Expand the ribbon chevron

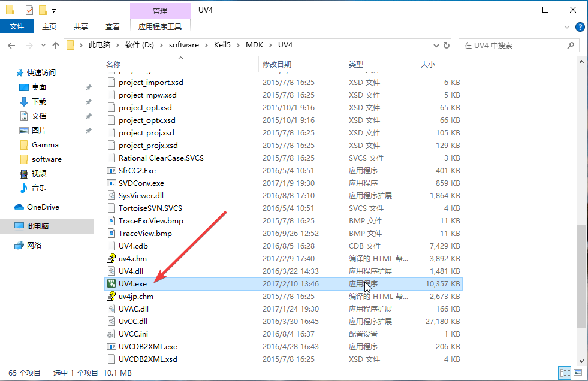[x=566, y=27]
